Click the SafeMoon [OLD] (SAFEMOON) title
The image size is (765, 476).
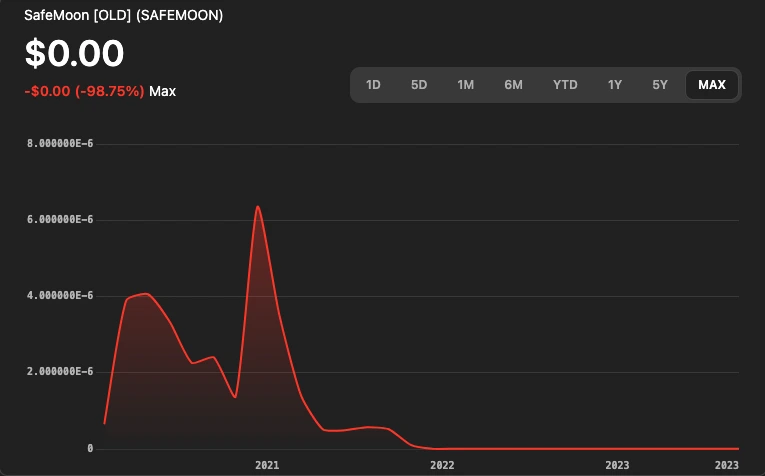[123, 16]
